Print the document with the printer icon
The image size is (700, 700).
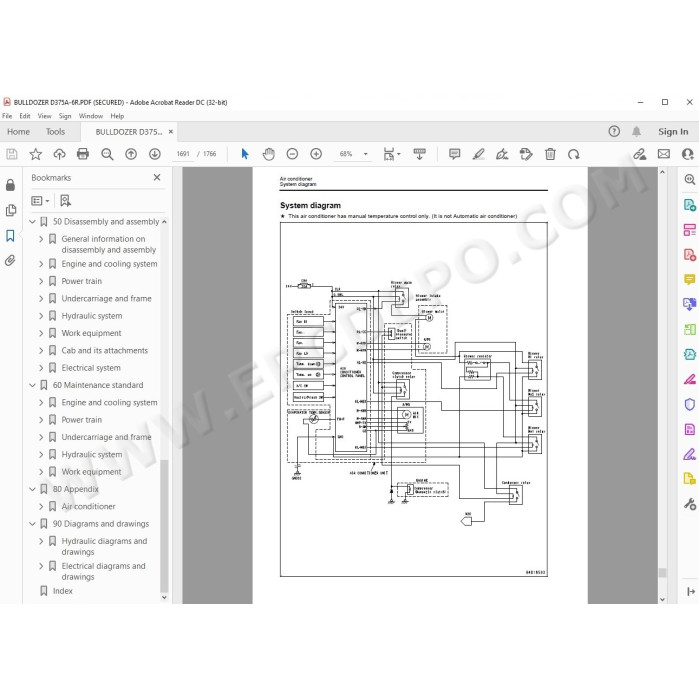(83, 154)
